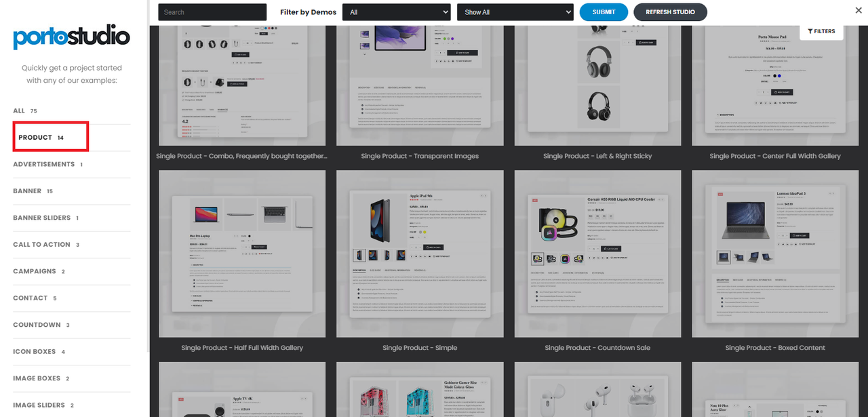Open the Single Product - Simple thumbnail
This screenshot has height=417, width=868.
tap(420, 254)
